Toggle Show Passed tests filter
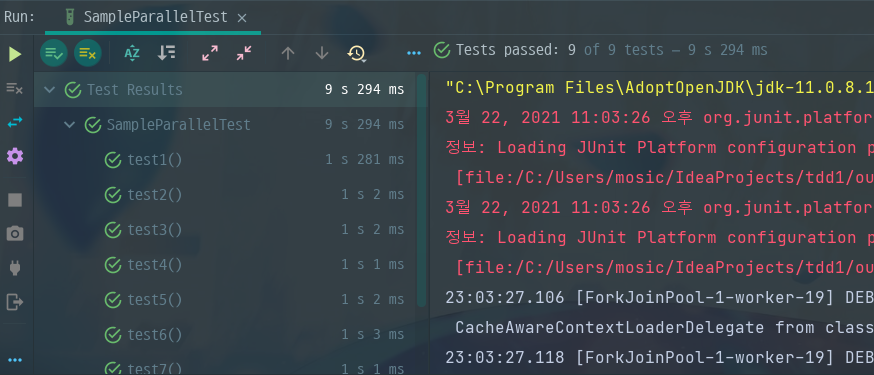 click(54, 53)
